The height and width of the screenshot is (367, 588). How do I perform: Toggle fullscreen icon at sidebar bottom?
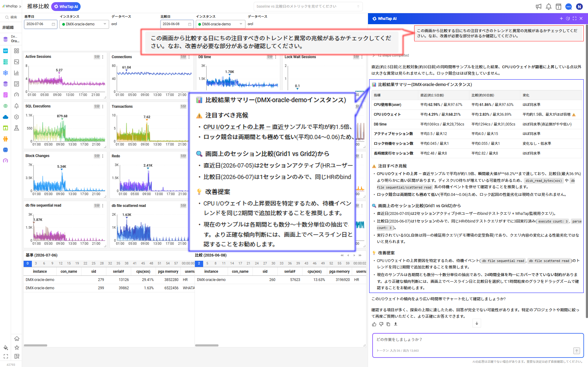tap(6, 356)
